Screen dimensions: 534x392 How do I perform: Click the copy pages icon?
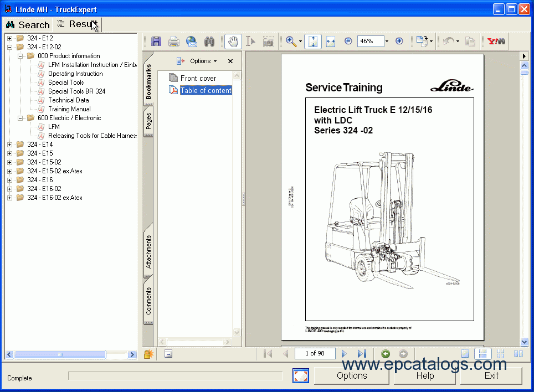(470, 42)
